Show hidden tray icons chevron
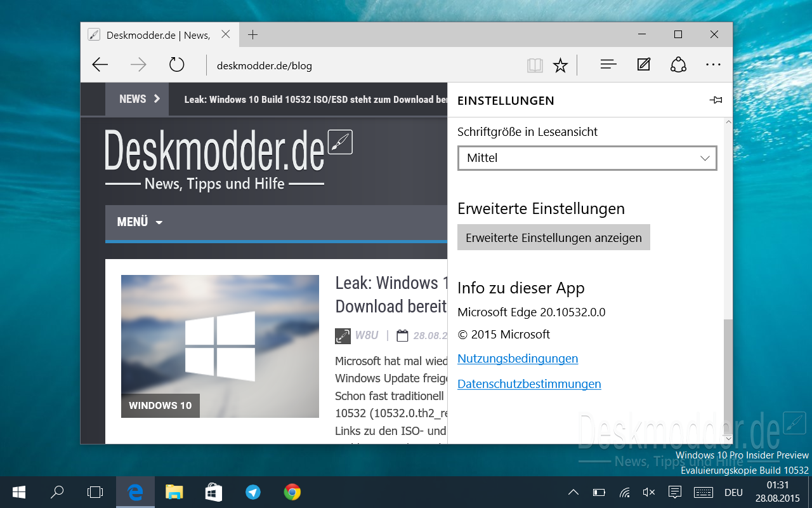This screenshot has width=812, height=508. click(x=573, y=492)
